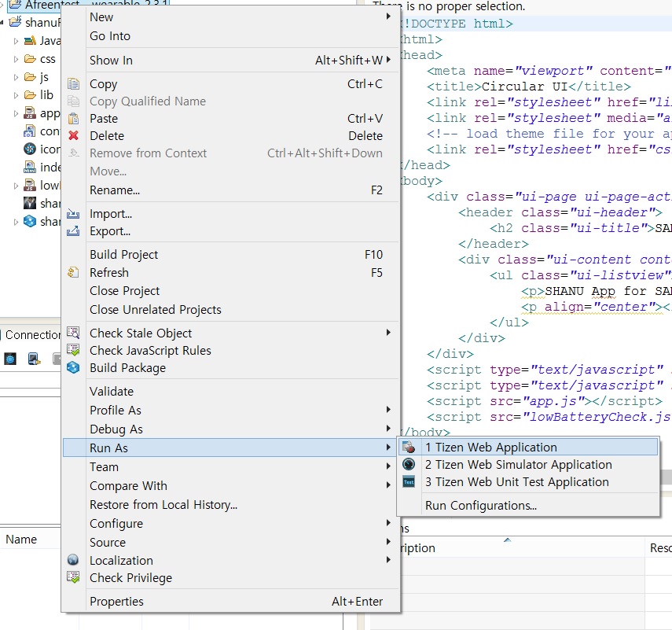This screenshot has height=630, width=672.
Task: Open Properties from context menu
Action: 231,601
